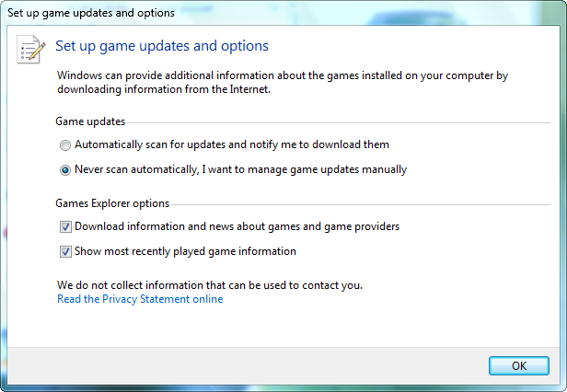Click the label text 'Automatically scan for updates and notify me'
Screen dimensions: 567x392
tap(232, 144)
